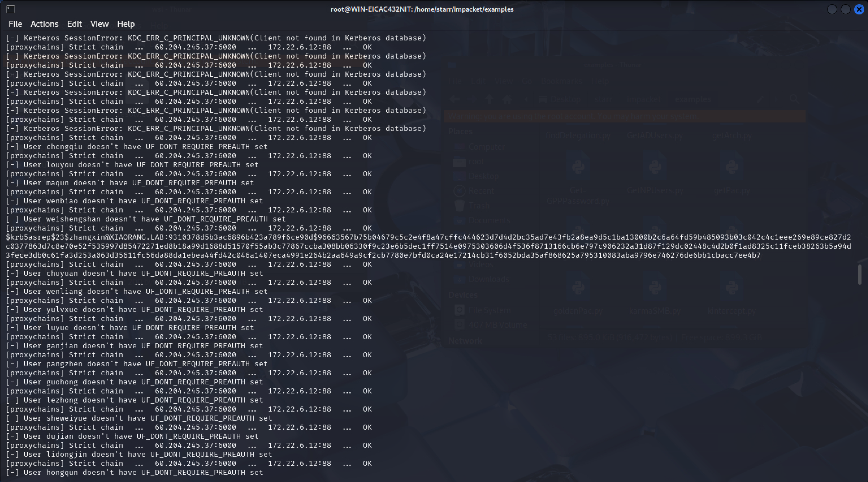
Task: Click the hash line starting with 3fece3db0c61fa3d
Action: click(383, 255)
